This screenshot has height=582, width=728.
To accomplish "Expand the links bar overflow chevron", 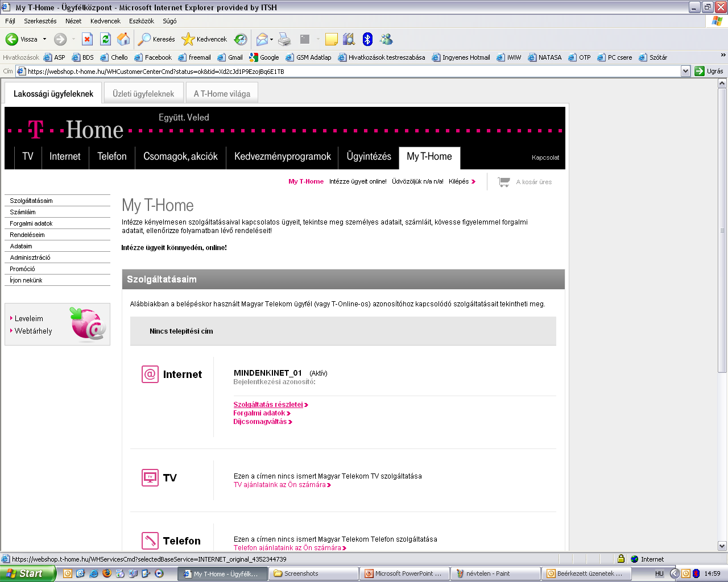I will (723, 55).
